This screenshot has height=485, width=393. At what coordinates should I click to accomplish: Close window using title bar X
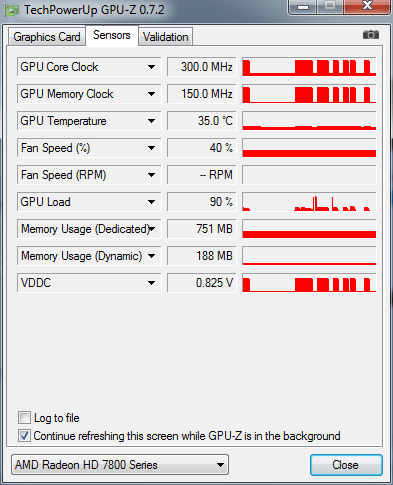pos(367,6)
